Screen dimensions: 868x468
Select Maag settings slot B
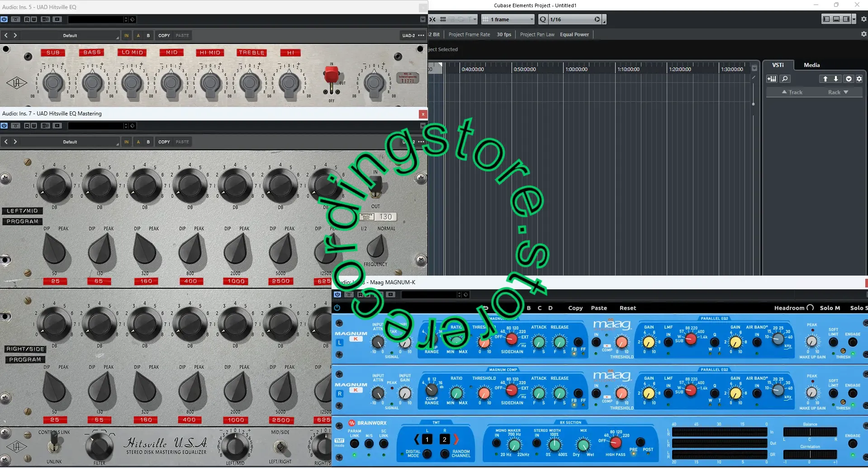(x=528, y=308)
